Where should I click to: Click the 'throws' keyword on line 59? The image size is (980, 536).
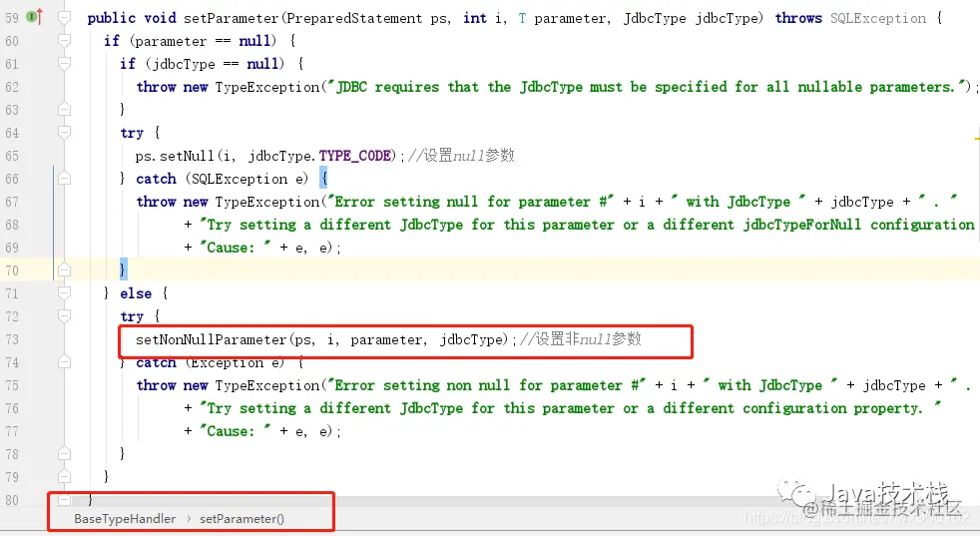tap(798, 18)
